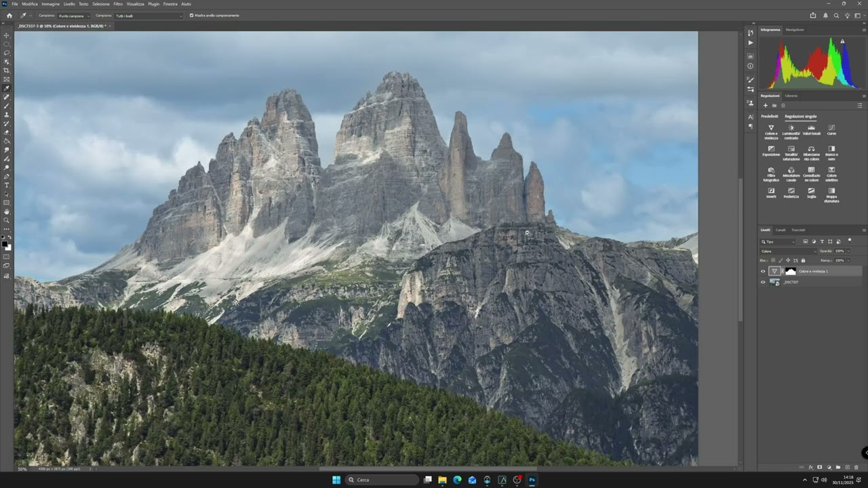Add a Bilanciamento colore adjustment
The width and height of the screenshot is (868, 488).
[x=811, y=152]
